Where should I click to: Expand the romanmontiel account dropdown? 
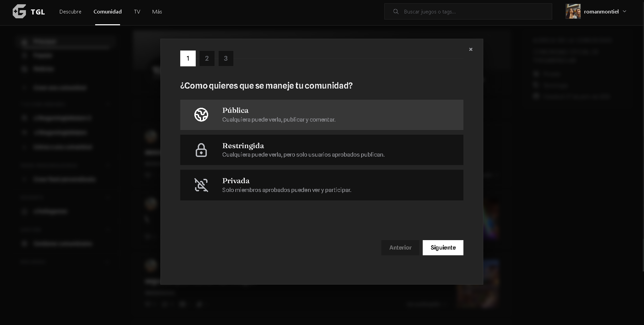(x=624, y=11)
